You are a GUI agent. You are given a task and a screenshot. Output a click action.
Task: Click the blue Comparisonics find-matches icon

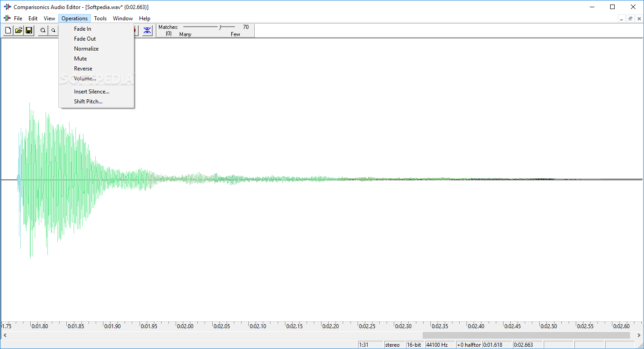coord(147,30)
